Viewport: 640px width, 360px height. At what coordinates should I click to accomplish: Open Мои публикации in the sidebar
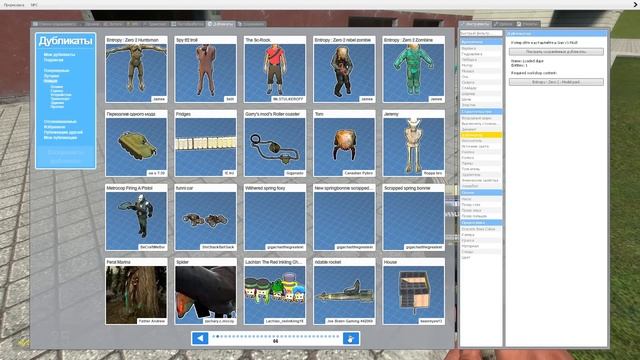tap(60, 138)
